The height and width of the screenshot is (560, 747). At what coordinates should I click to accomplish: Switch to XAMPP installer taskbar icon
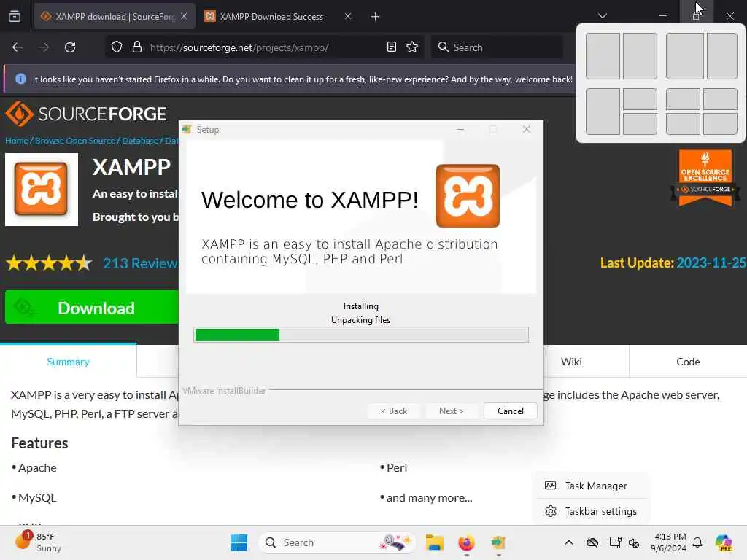click(498, 542)
